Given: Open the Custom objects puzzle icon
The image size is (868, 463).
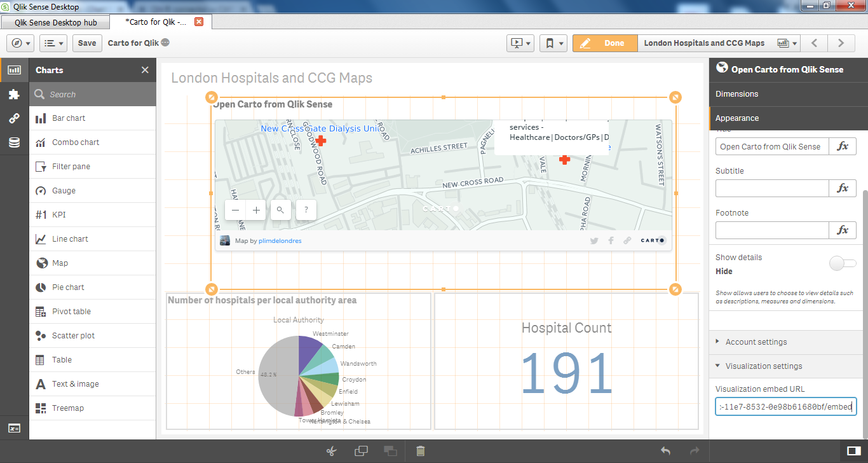Looking at the screenshot, I should tap(14, 94).
